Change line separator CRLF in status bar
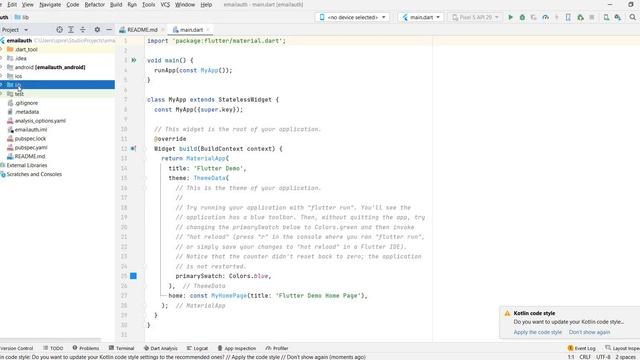 pos(585,357)
